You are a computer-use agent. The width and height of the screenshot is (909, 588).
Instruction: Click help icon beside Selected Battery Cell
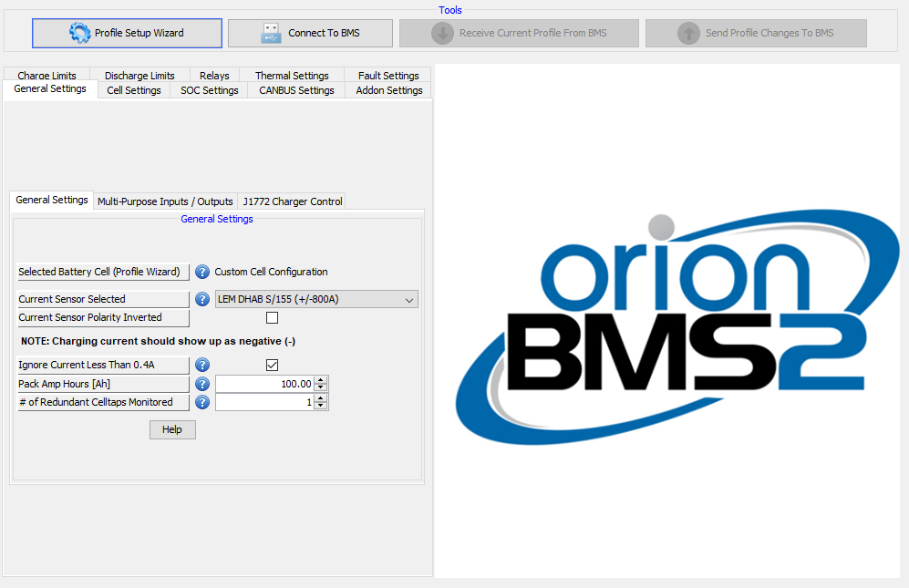click(x=202, y=272)
